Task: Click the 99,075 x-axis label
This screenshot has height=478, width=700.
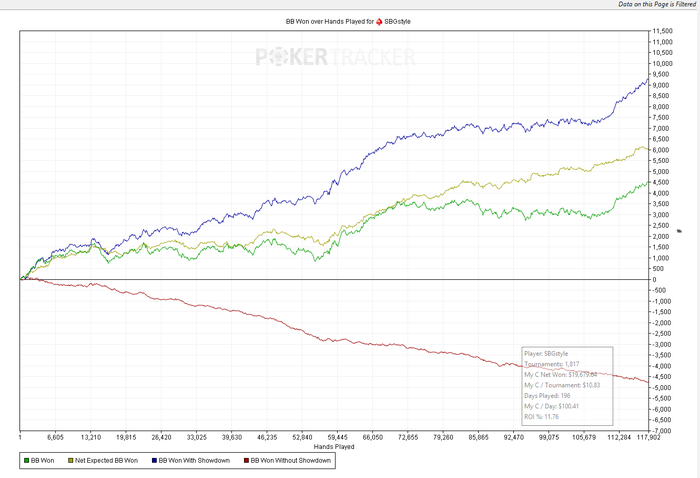Action: (x=549, y=437)
